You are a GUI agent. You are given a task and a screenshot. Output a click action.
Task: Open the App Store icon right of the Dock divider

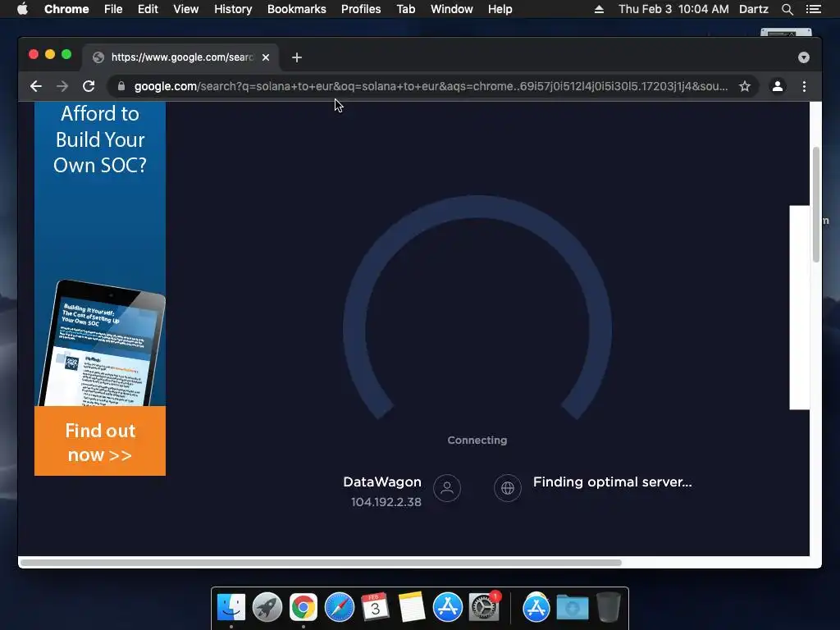536,607
